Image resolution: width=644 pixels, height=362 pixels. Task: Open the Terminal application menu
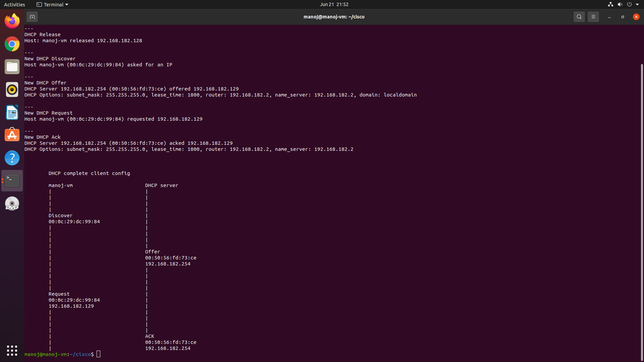click(52, 4)
